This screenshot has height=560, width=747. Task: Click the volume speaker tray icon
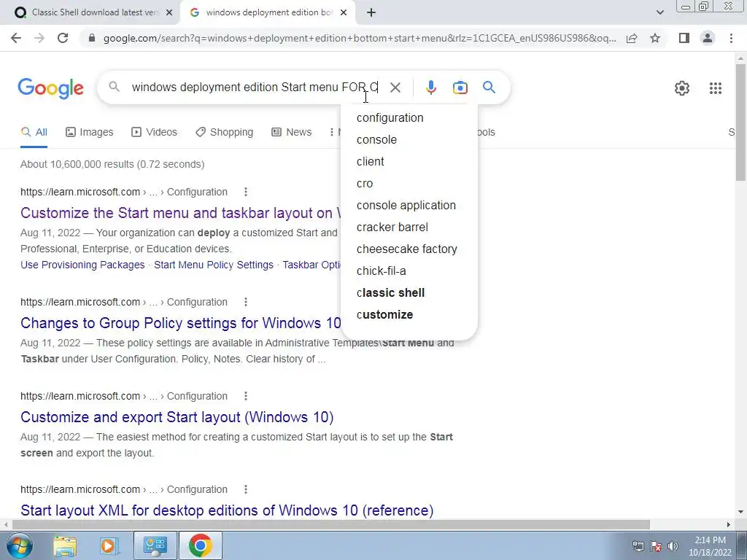coord(673,546)
